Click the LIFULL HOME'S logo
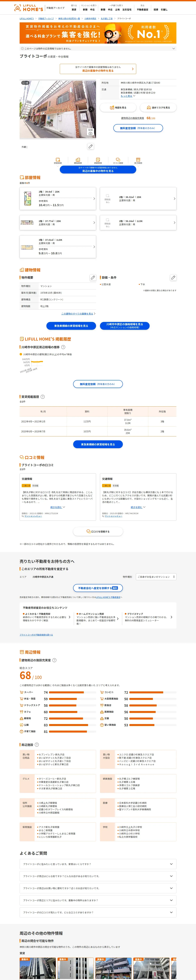 [29, 8]
